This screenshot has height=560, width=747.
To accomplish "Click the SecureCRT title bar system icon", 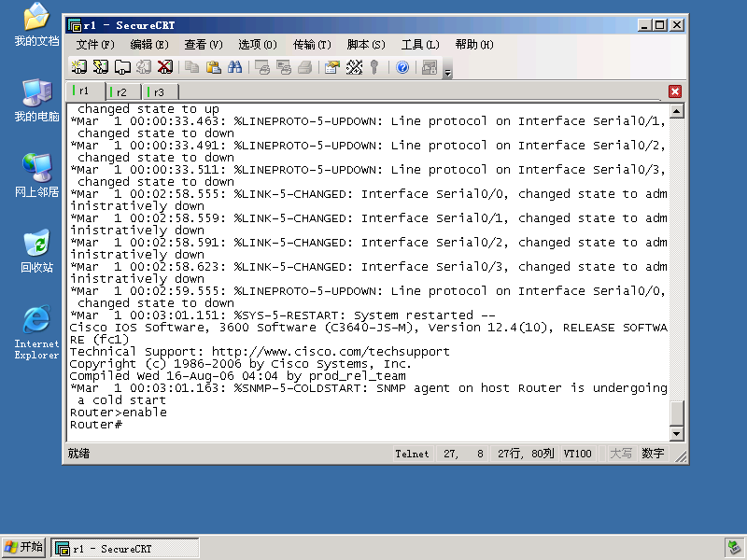I will 75,25.
